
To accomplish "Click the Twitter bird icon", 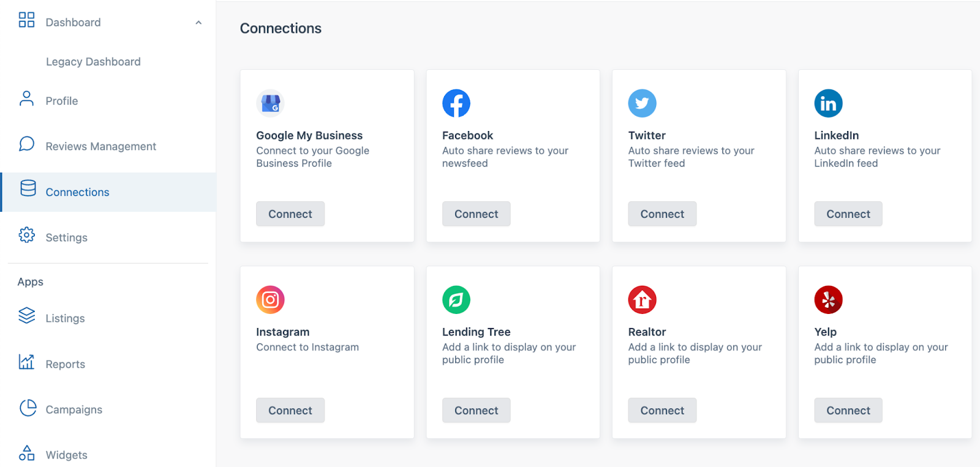I will 642,103.
